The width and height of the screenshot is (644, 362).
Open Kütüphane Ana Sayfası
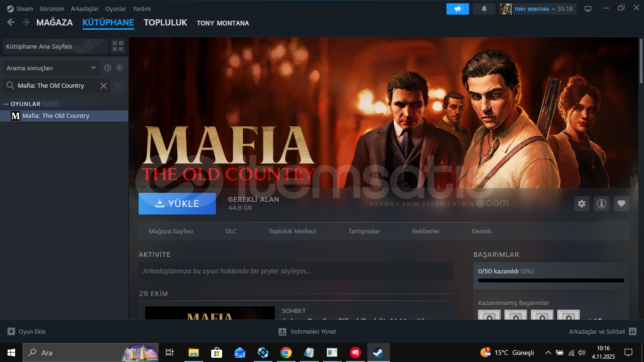(x=55, y=47)
